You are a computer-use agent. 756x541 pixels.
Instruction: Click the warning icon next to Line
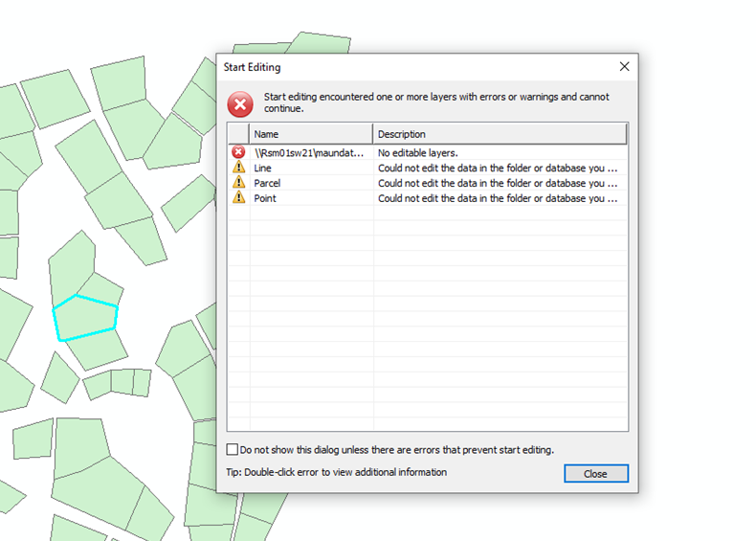[238, 168]
